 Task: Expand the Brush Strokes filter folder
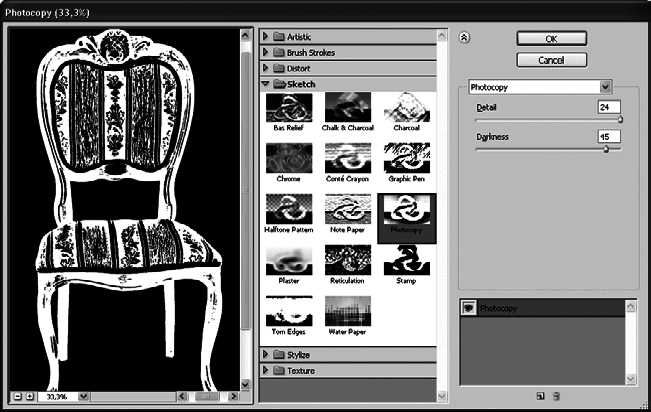tap(265, 52)
